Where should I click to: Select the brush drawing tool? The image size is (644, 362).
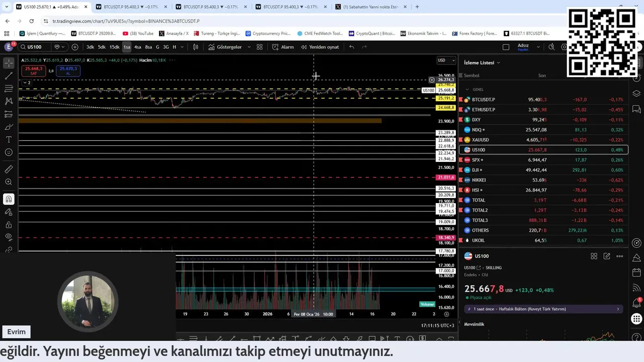[9, 127]
